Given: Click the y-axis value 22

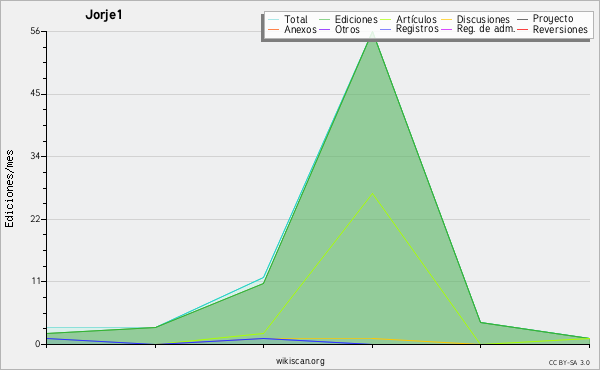Looking at the screenshot, I should point(35,219).
